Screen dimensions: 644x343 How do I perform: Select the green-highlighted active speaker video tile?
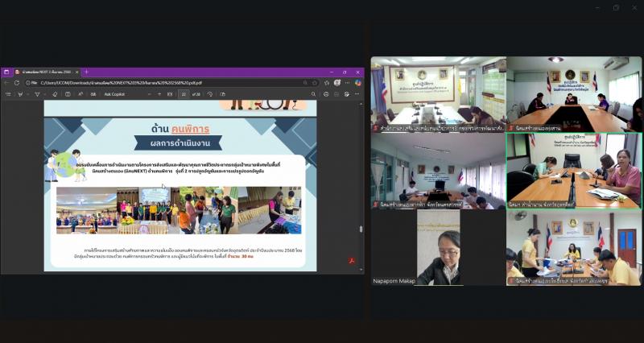coord(574,171)
